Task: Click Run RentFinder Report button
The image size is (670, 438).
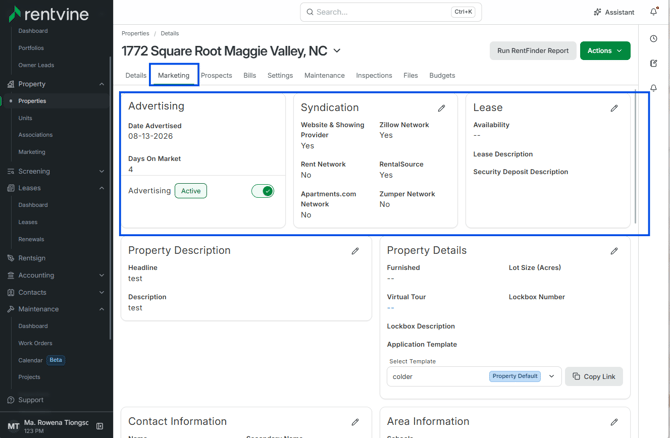Action: point(533,50)
